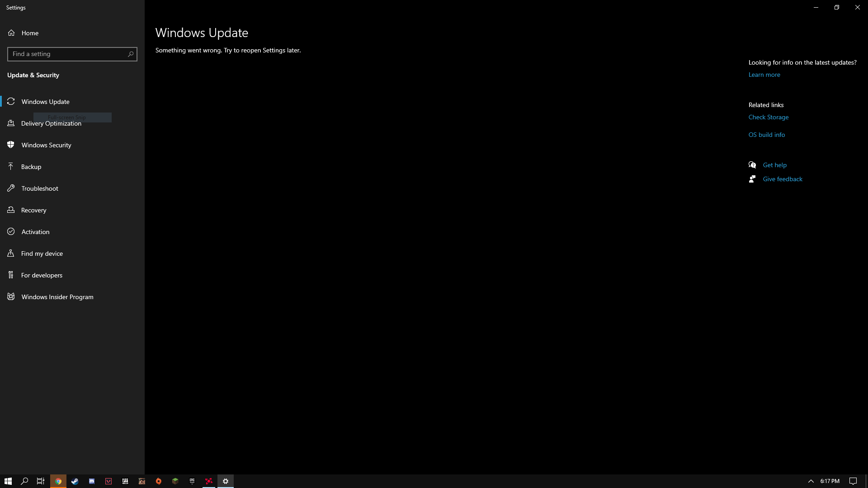Restore down the Settings window
The height and width of the screenshot is (488, 868).
(x=837, y=7)
